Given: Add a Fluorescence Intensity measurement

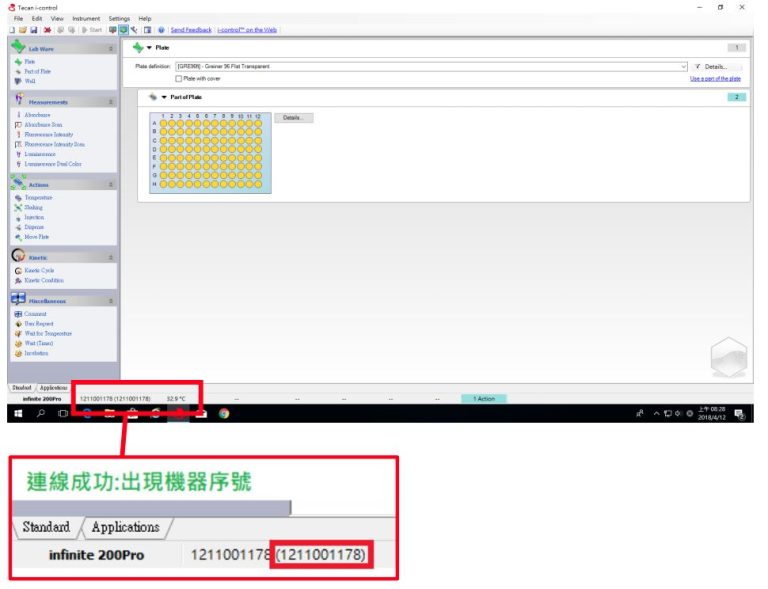Looking at the screenshot, I should click(x=48, y=134).
